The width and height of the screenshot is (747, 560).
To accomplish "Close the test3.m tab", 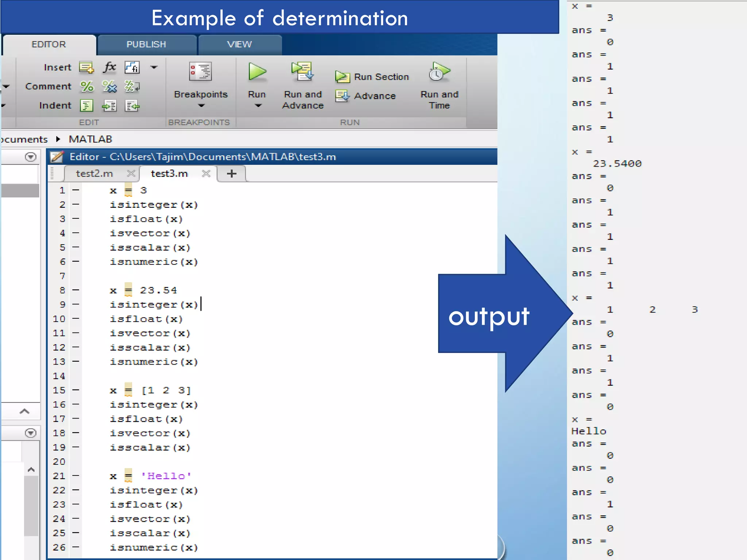I will pyautogui.click(x=206, y=174).
